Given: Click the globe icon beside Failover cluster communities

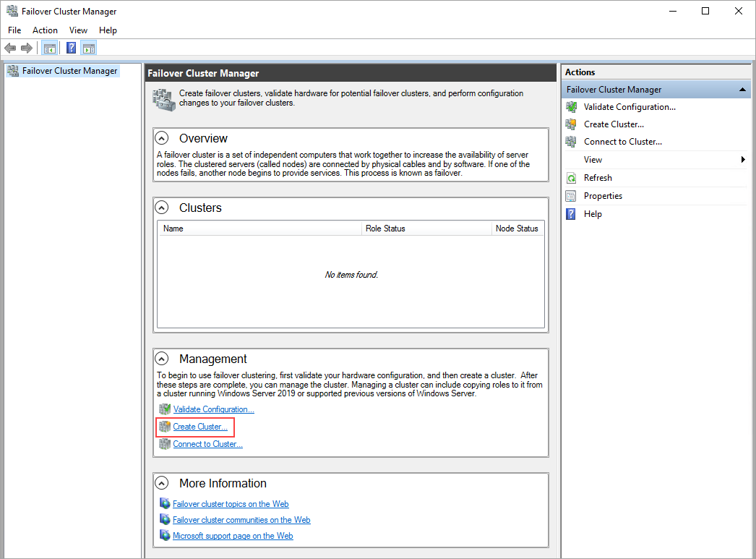Looking at the screenshot, I should (165, 519).
